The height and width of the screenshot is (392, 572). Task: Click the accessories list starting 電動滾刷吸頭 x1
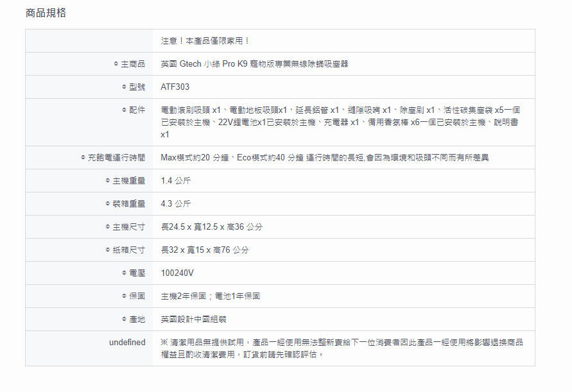(x=341, y=122)
